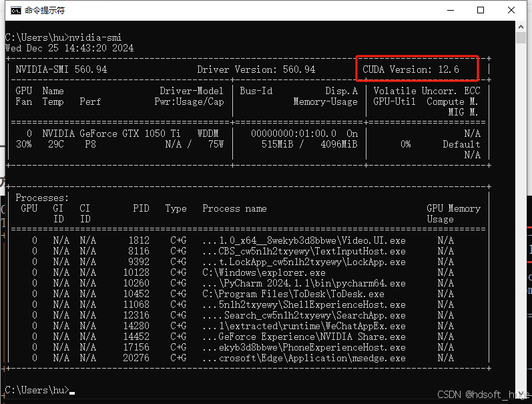Image resolution: width=532 pixels, height=404 pixels.
Task: Click the typed command nvidia-smi
Action: 95,37
